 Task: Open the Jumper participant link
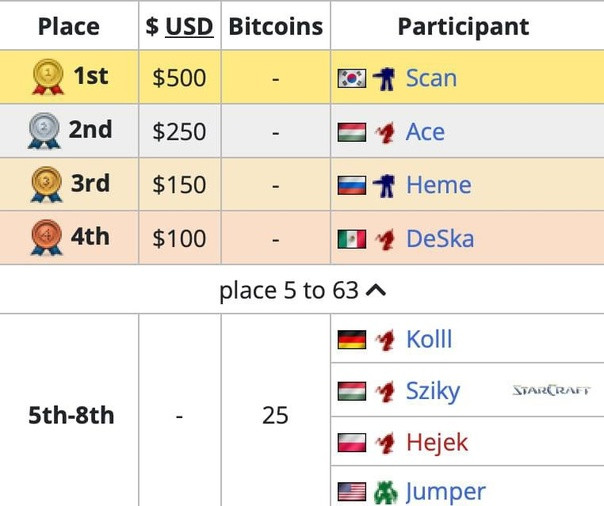click(x=446, y=492)
